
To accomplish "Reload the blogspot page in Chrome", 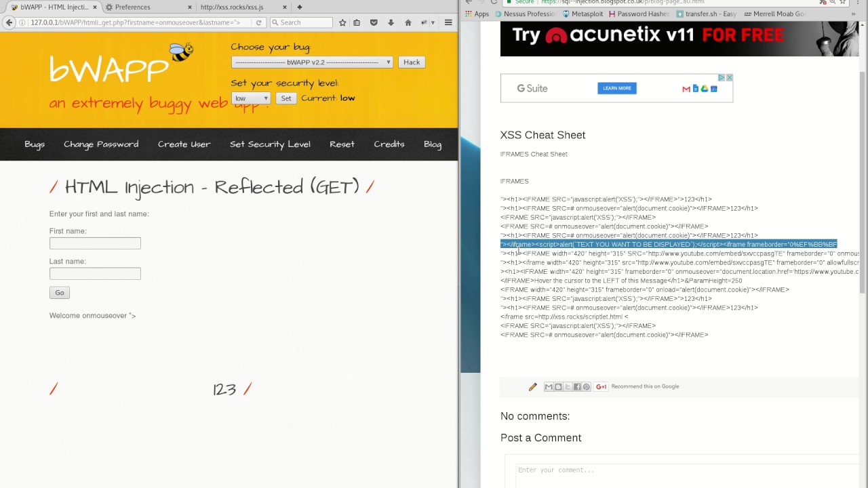I will tap(494, 2).
